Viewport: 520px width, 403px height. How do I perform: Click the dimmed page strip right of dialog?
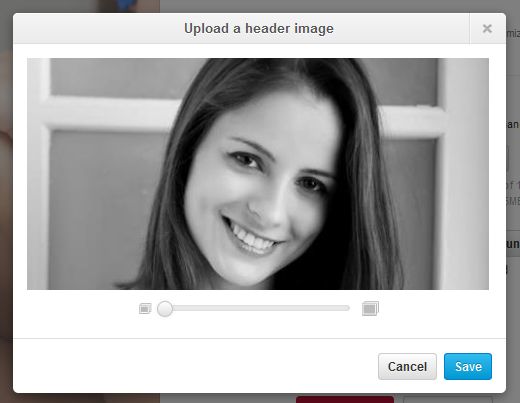pyautogui.click(x=513, y=200)
